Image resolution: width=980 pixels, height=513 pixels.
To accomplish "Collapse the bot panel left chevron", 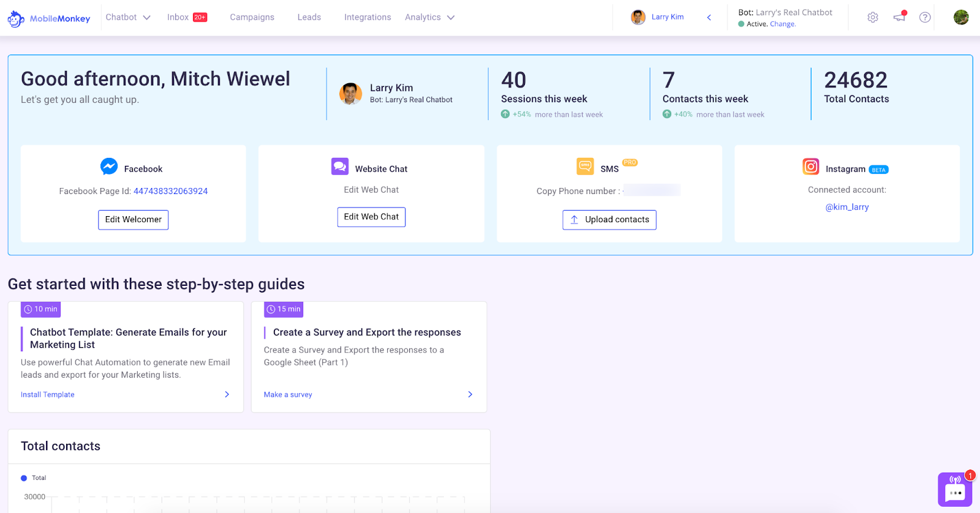I will (x=709, y=17).
